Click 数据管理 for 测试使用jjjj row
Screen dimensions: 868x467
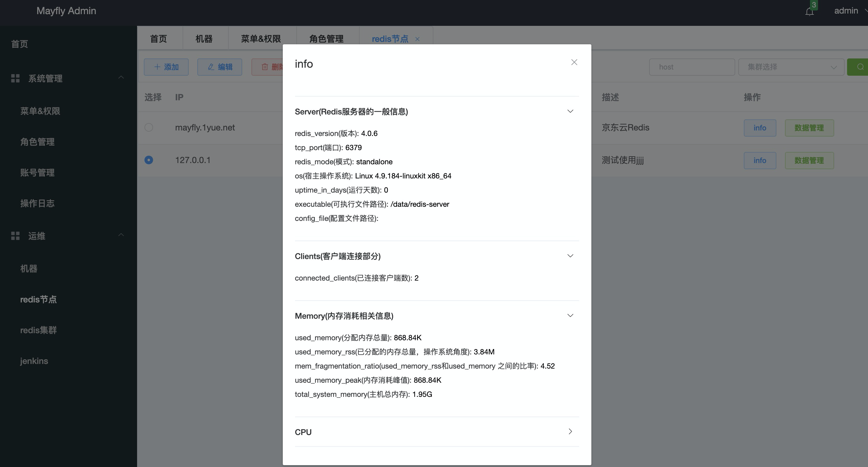point(809,160)
